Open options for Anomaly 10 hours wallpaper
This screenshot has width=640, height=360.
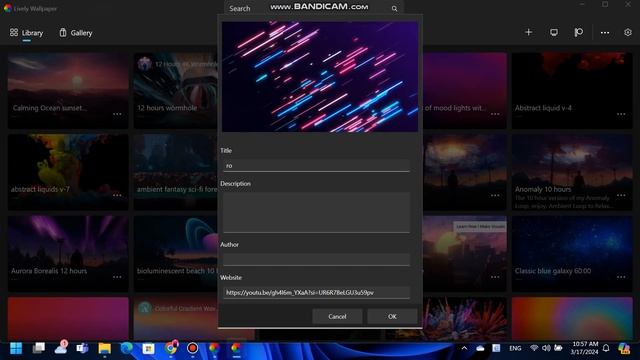pyautogui.click(x=621, y=195)
